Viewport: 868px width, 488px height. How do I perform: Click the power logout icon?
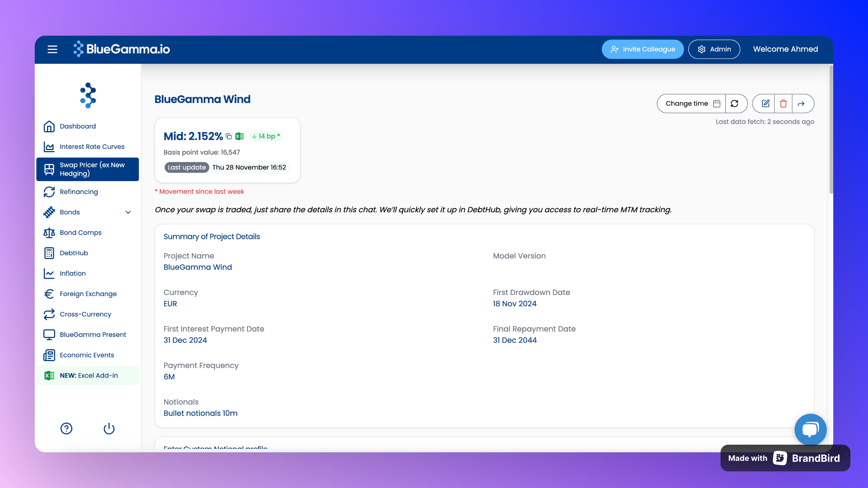109,429
